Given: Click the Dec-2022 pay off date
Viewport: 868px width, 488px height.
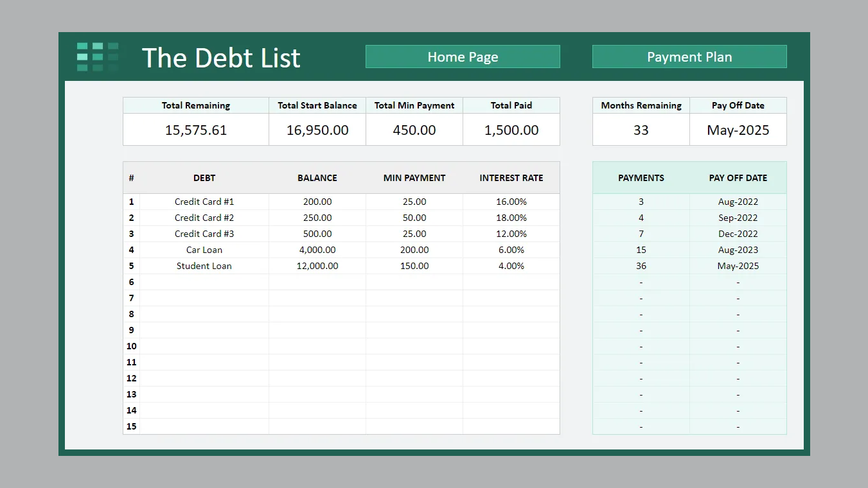Looking at the screenshot, I should pyautogui.click(x=738, y=234).
